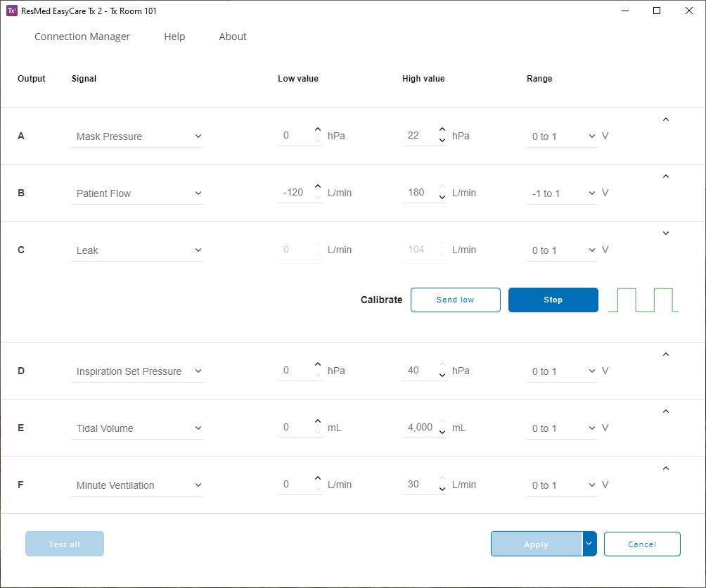The height and width of the screenshot is (588, 706).
Task: Open Output D signal dropdown (Inspiration Set Pressure)
Action: pyautogui.click(x=137, y=371)
